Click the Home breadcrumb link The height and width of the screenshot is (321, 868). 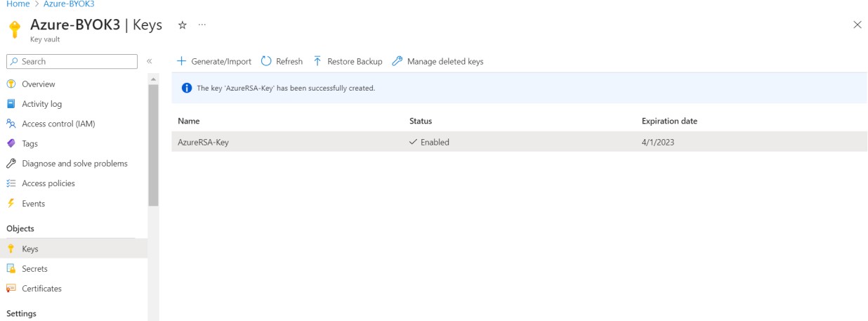[18, 4]
